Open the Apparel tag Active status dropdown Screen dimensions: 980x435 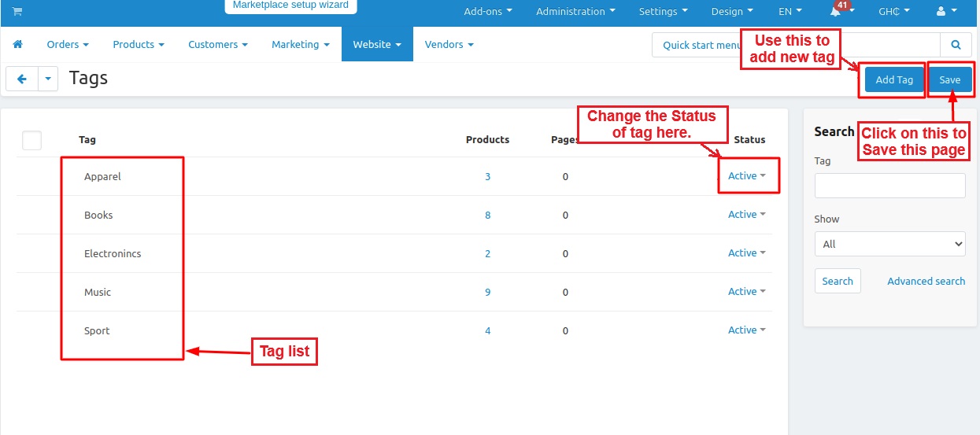pyautogui.click(x=746, y=176)
